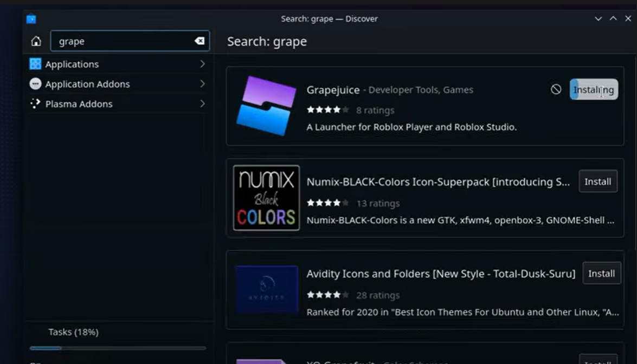Click the Numix-BLACK-Colors star rating
This screenshot has height=364, width=637.
click(x=327, y=203)
